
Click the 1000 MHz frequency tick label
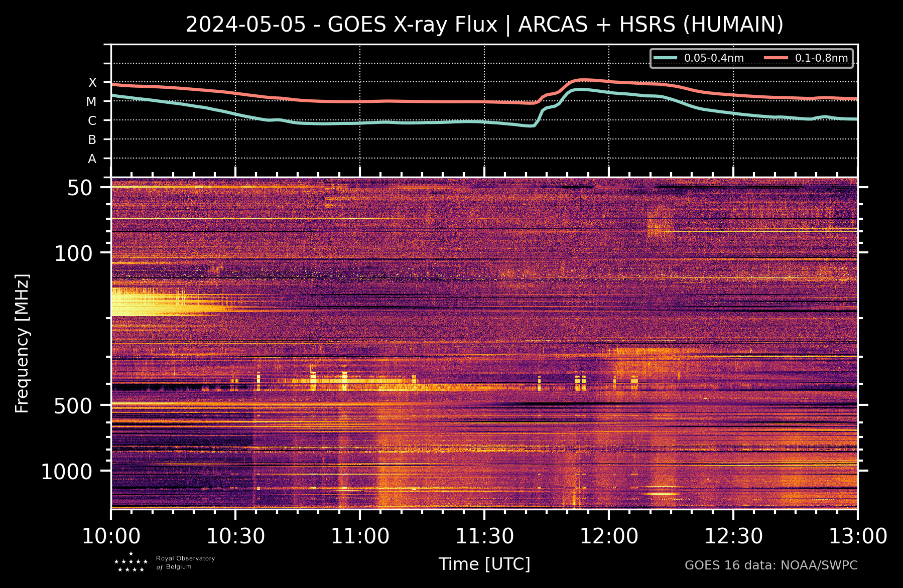tap(67, 472)
